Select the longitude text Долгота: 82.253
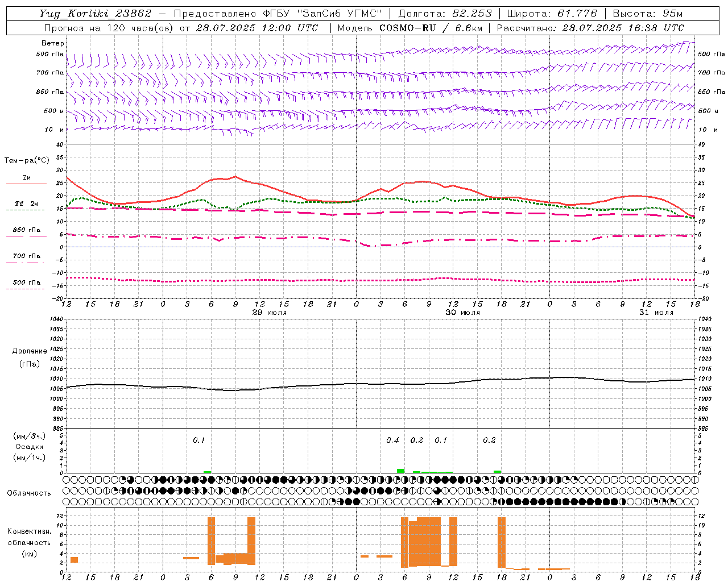Screen dimensions: 728x582 click(x=445, y=14)
